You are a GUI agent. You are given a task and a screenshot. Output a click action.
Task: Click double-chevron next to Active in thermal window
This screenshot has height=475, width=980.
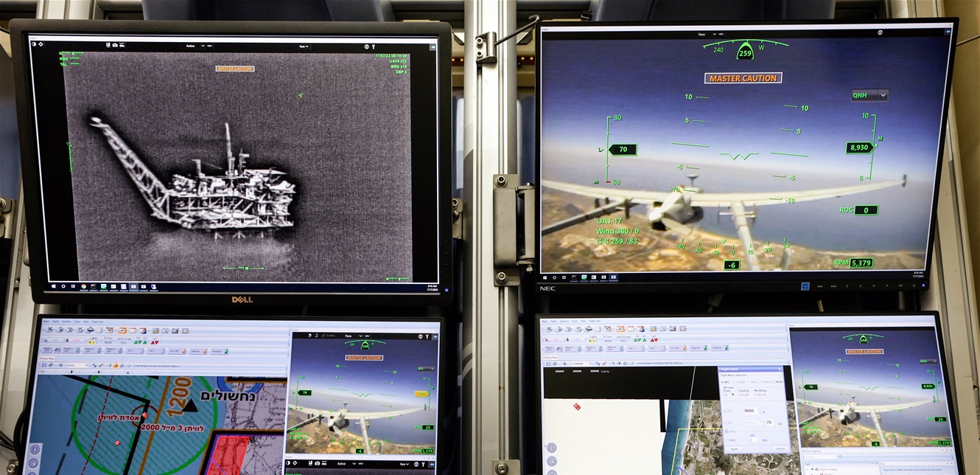[x=210, y=46]
